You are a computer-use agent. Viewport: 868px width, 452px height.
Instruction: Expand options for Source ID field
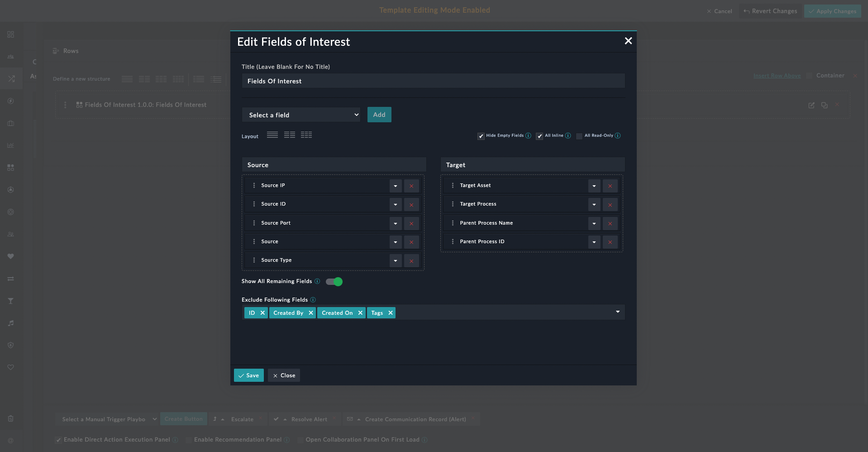click(x=395, y=205)
